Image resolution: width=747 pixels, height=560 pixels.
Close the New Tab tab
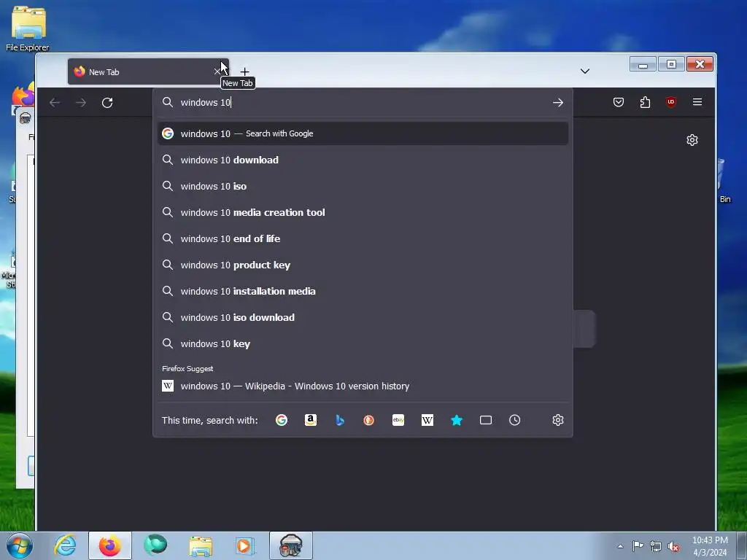217,72
